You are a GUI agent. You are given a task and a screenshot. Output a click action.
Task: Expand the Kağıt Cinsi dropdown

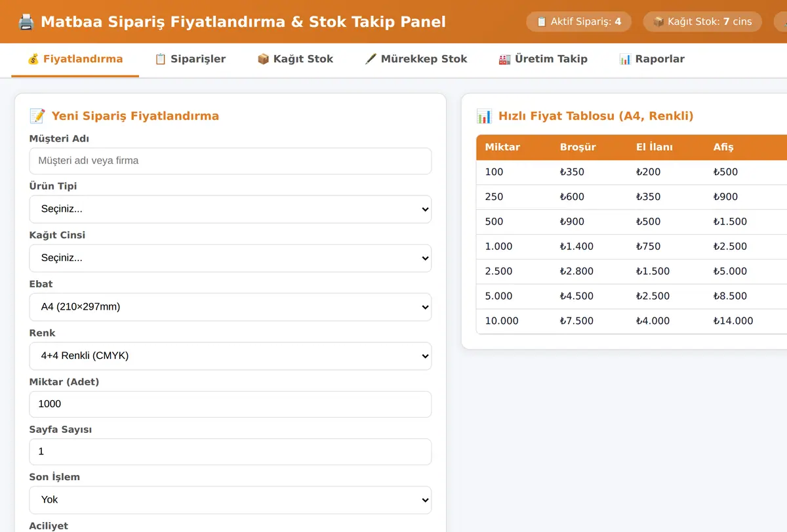point(230,258)
